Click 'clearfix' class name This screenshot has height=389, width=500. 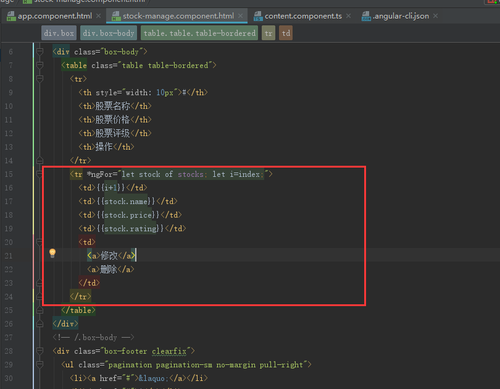169,351
